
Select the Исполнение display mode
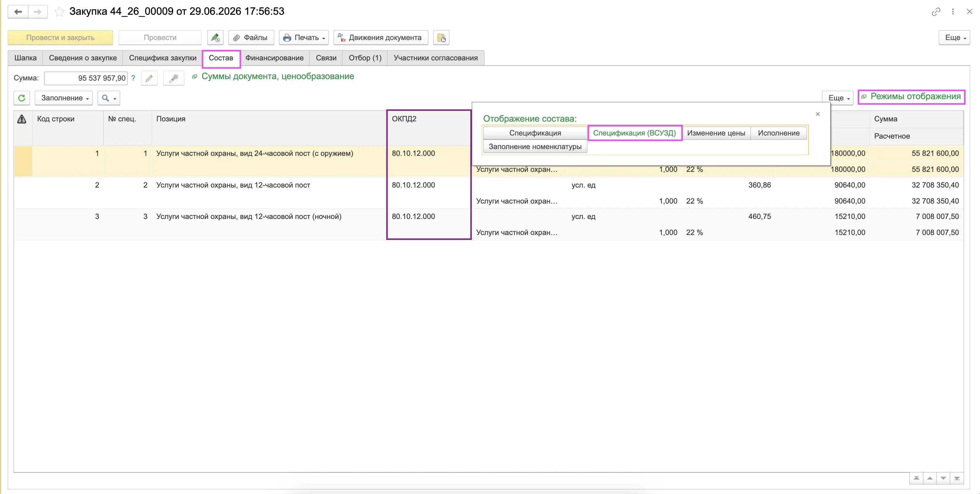(x=778, y=133)
